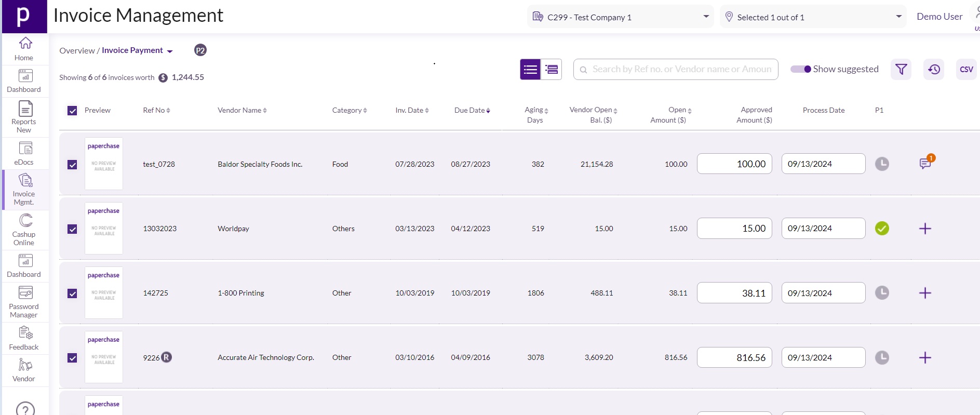Go to Cashup Online in sidebar
Viewport: 980px width, 415px height.
coord(24,229)
